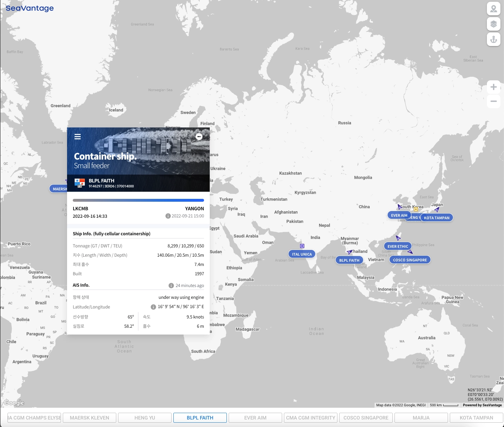The width and height of the screenshot is (504, 427).
Task: Open the hamburger menu in ship panel
Action: pyautogui.click(x=77, y=136)
